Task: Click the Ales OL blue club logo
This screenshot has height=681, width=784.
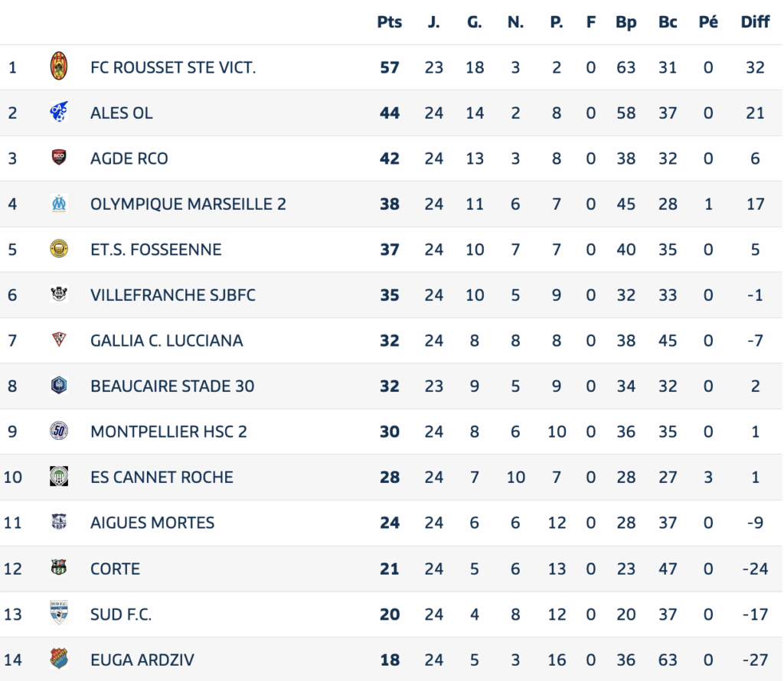Action: pyautogui.click(x=59, y=112)
